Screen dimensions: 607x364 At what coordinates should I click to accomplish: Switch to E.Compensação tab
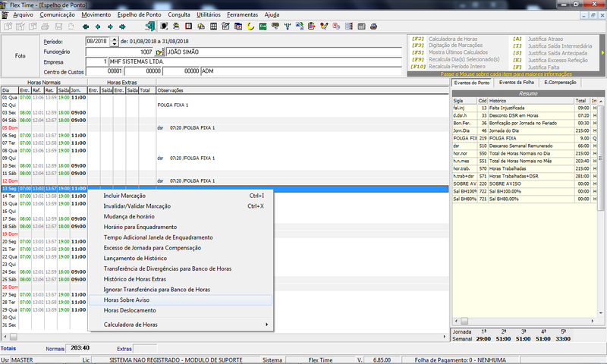click(560, 83)
